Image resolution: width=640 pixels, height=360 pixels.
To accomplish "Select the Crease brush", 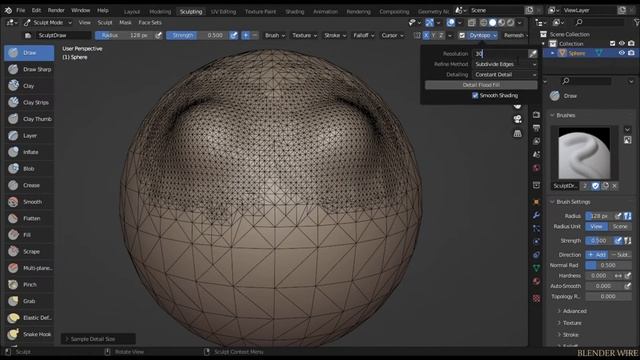I will pos(29,185).
